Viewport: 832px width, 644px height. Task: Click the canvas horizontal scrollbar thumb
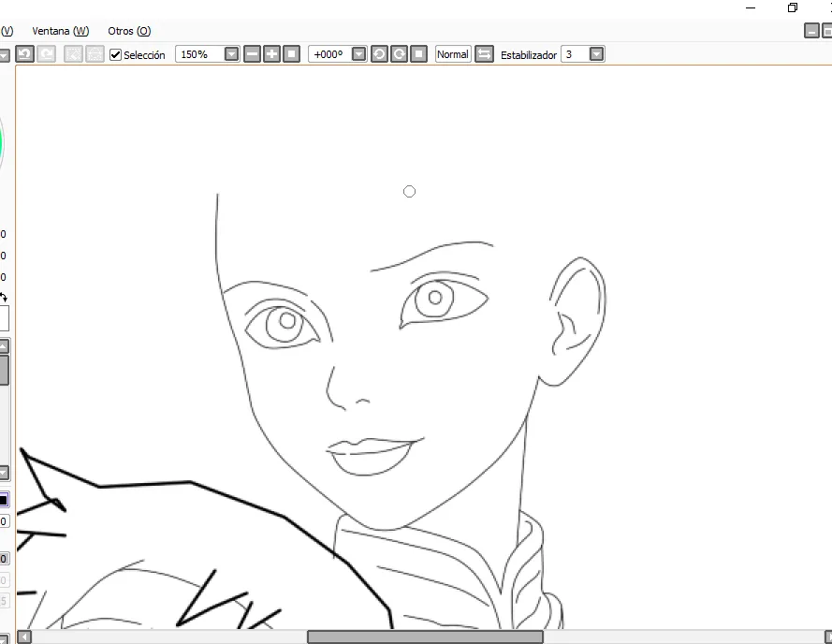coord(425,637)
